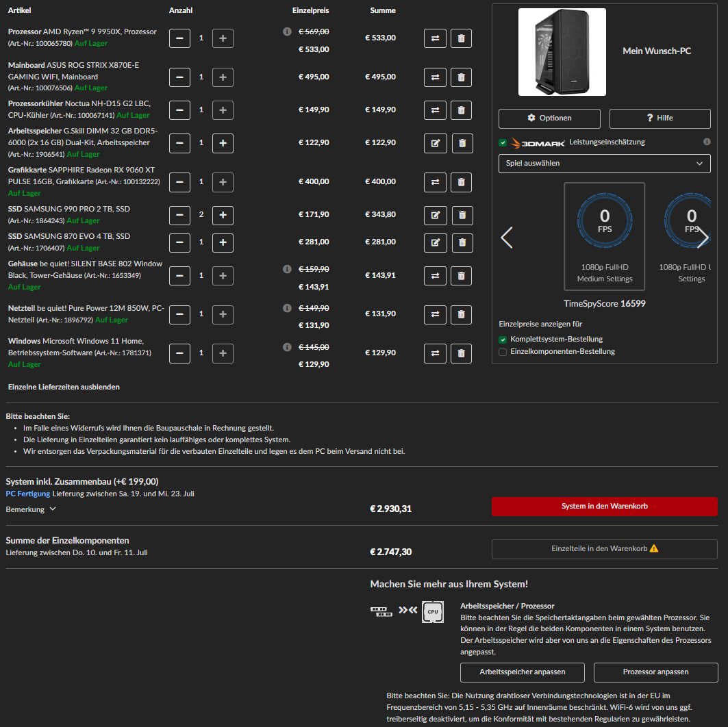
Task: Swap the ASUS ROG STRIX mainboard
Action: coord(435,77)
